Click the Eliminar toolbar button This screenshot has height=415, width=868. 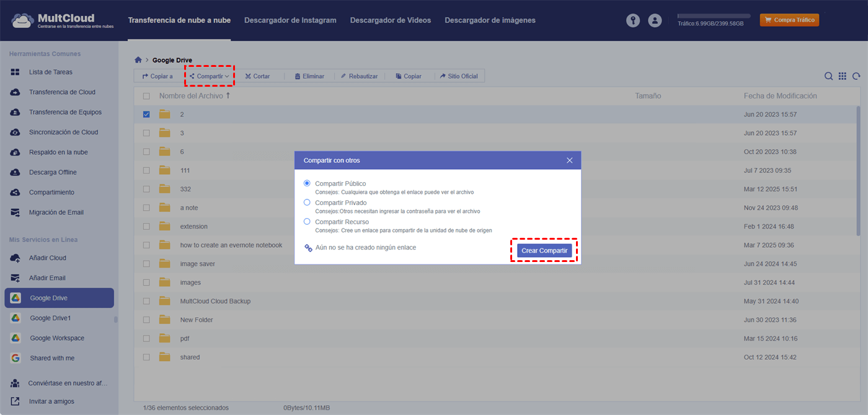309,76
